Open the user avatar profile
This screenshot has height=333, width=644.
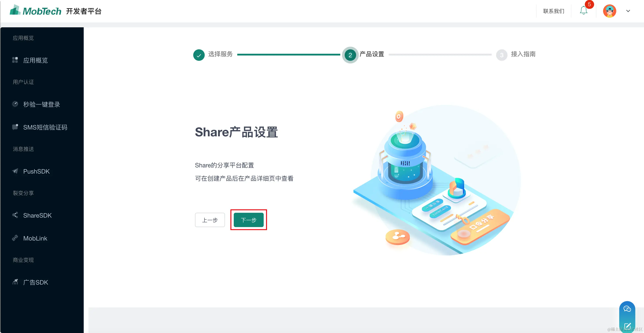pyautogui.click(x=609, y=11)
